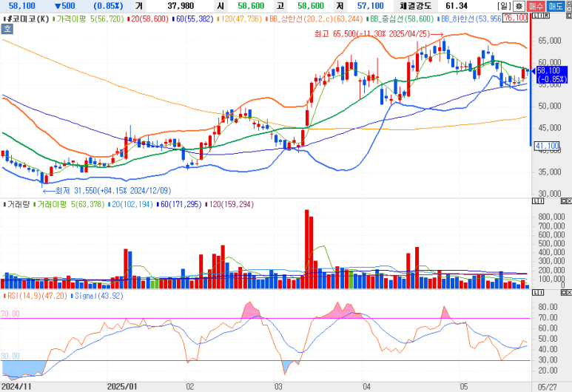
Task: Select the BB_하한선 lower band legend
Action: point(468,19)
